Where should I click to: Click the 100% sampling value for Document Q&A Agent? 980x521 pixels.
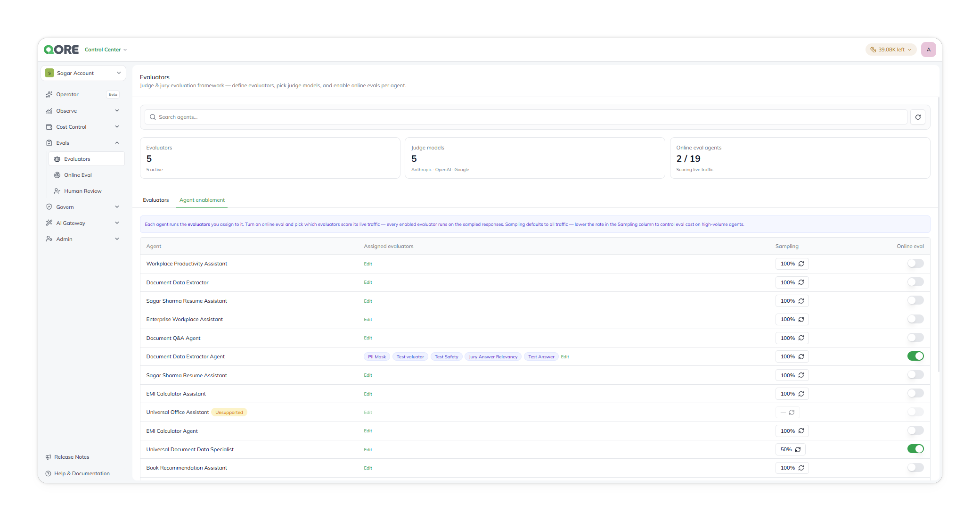coord(787,338)
